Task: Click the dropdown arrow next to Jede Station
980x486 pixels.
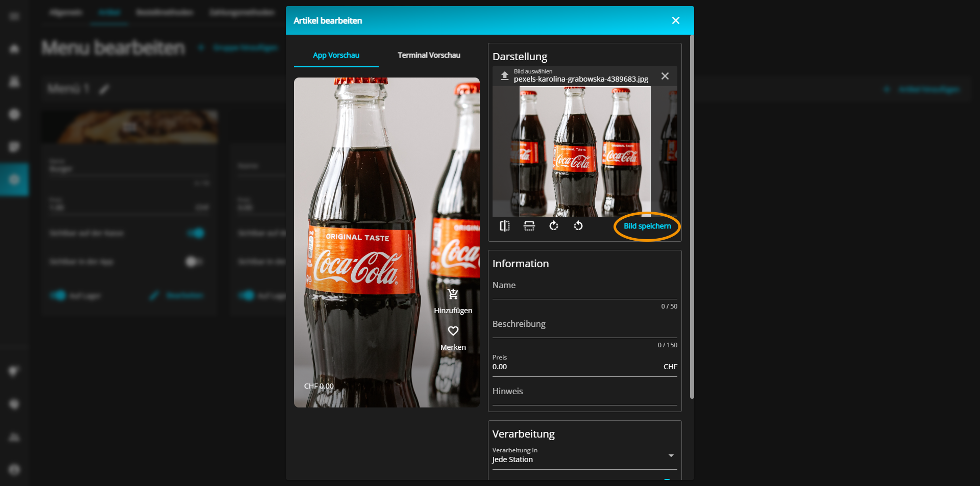Action: point(671,455)
